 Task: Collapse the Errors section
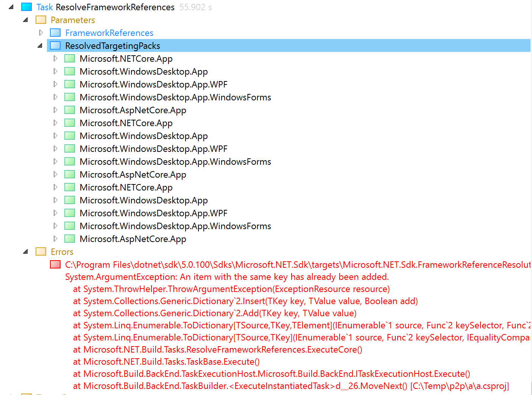[25, 251]
